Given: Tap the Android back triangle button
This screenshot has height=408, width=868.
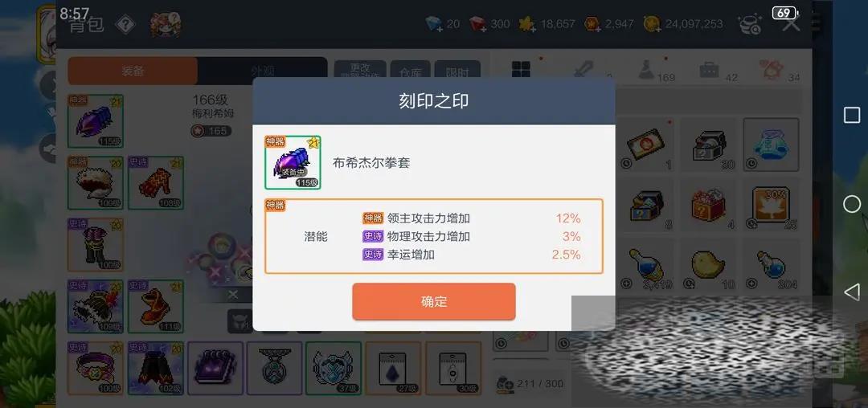Looking at the screenshot, I should (851, 292).
